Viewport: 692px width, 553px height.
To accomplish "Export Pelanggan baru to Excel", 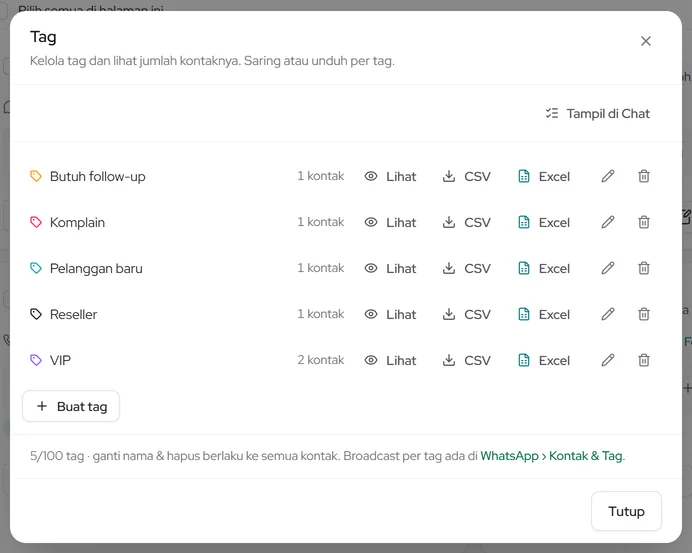I will (544, 268).
